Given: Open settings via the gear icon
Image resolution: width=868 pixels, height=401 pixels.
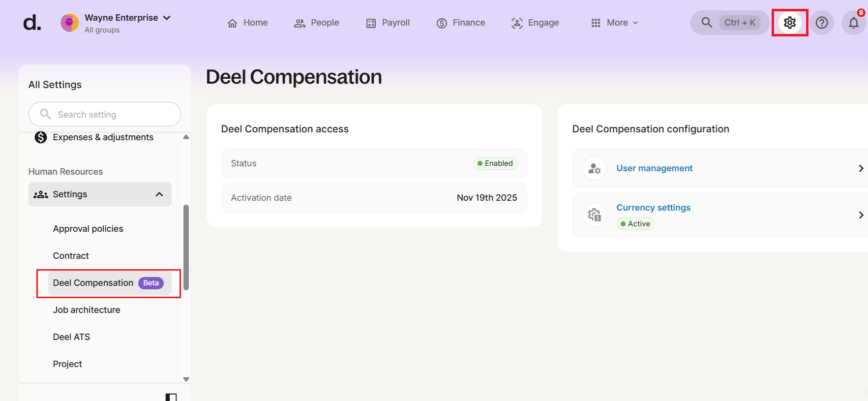Looking at the screenshot, I should tap(789, 23).
